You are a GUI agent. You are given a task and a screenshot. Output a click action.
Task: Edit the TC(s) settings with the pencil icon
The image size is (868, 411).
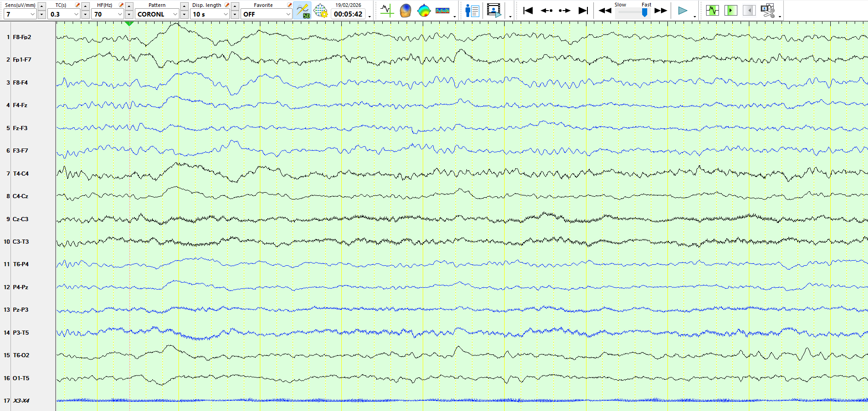click(77, 5)
